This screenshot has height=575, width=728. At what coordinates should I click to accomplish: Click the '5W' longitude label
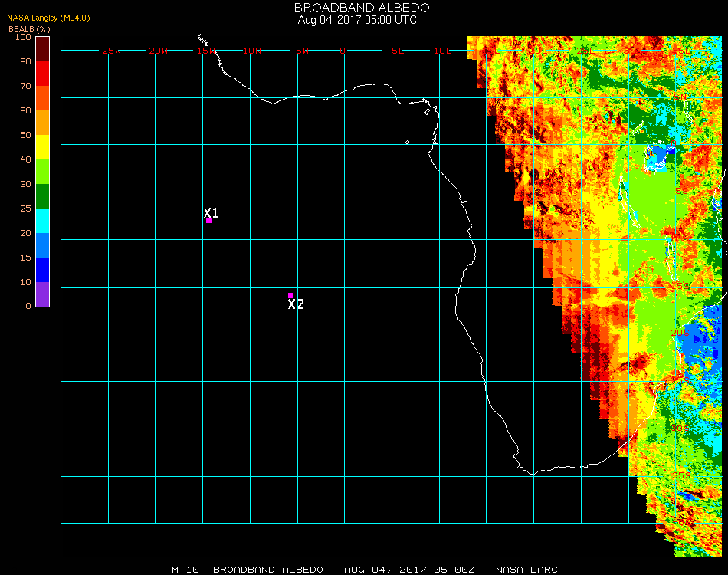coord(302,51)
